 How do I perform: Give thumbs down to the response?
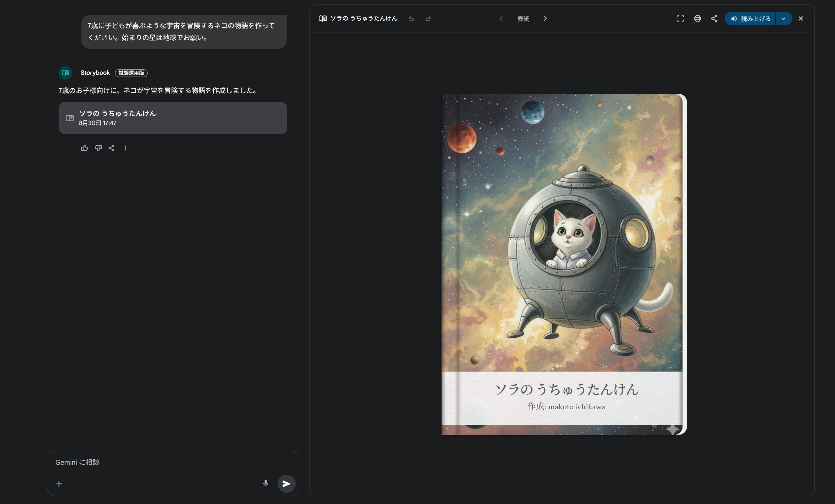click(98, 148)
